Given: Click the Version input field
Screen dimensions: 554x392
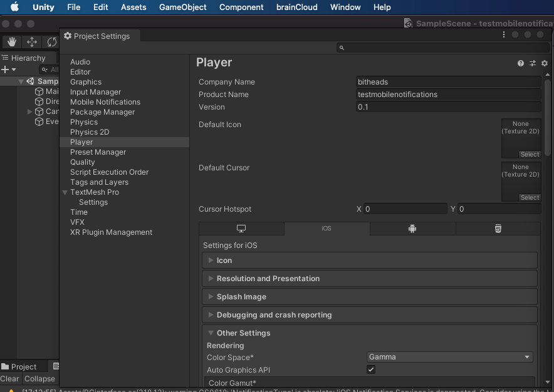Looking at the screenshot, I should [448, 107].
